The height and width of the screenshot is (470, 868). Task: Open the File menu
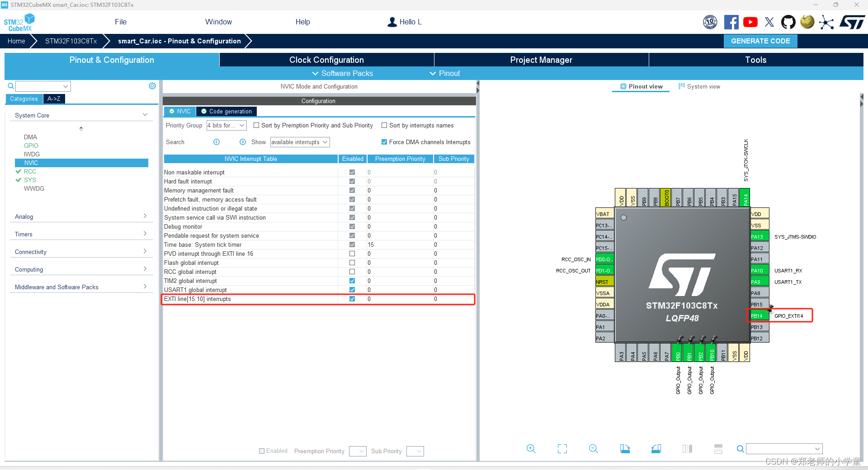coord(121,22)
